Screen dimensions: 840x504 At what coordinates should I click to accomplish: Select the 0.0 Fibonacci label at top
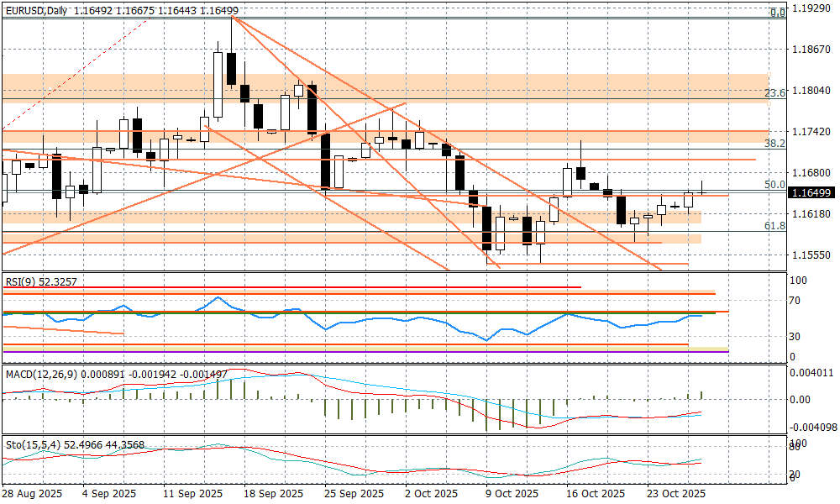click(778, 13)
